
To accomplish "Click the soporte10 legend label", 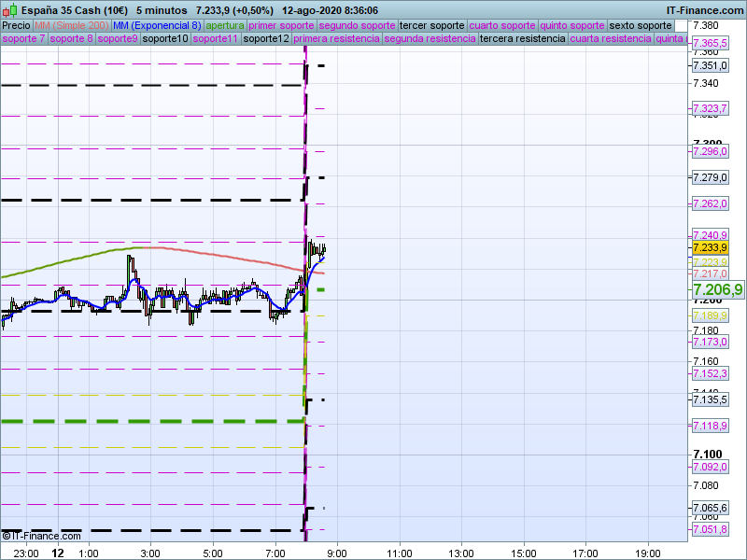I will click(x=166, y=39).
